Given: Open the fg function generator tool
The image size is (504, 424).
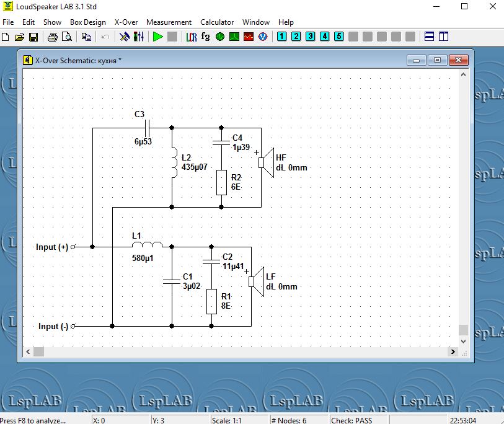Looking at the screenshot, I should pos(205,37).
